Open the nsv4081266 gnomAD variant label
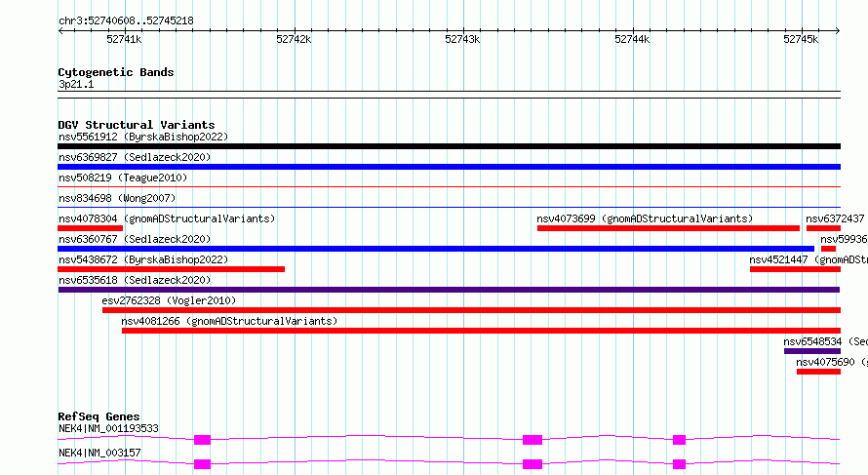 [229, 321]
